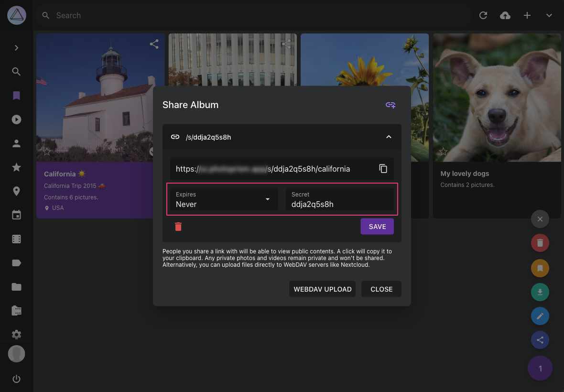Collapse the /s/ddja2q5s8h link panel
This screenshot has width=564, height=392.
389,137
